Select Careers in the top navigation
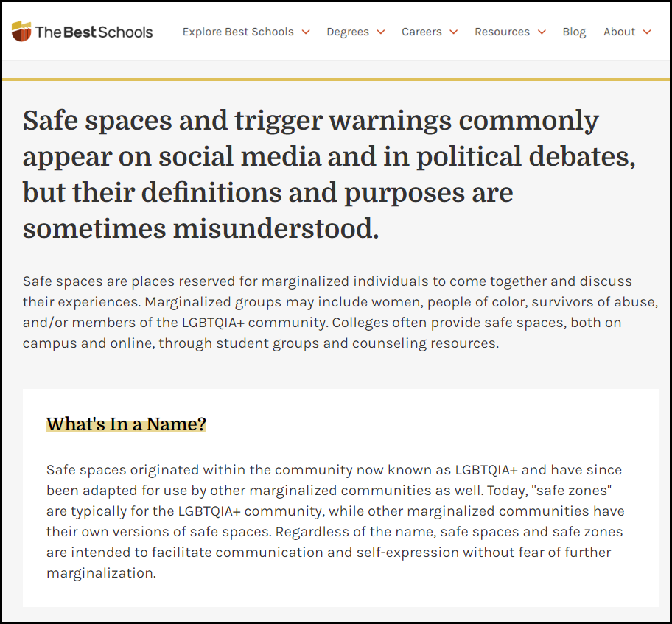This screenshot has width=672, height=624. click(x=421, y=32)
